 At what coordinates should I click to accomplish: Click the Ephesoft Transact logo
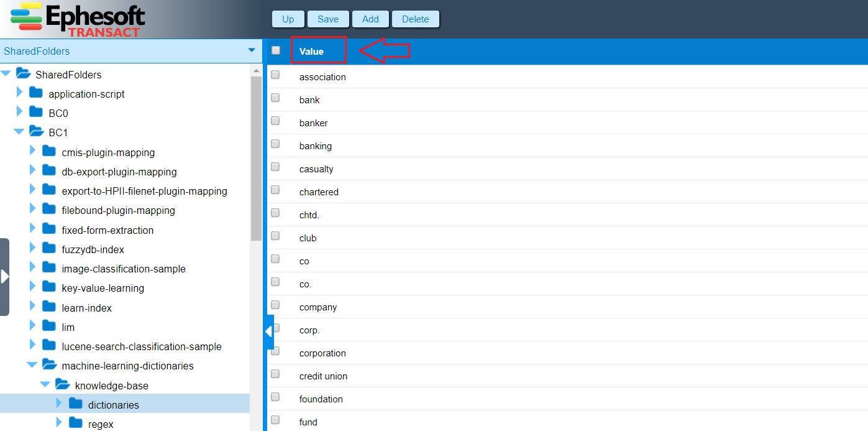(x=78, y=19)
